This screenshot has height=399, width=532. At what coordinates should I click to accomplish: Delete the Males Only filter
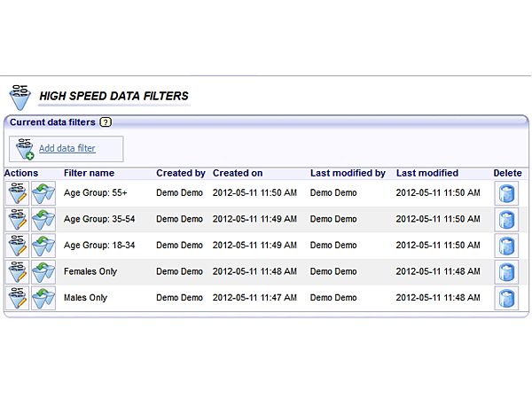[x=505, y=298]
